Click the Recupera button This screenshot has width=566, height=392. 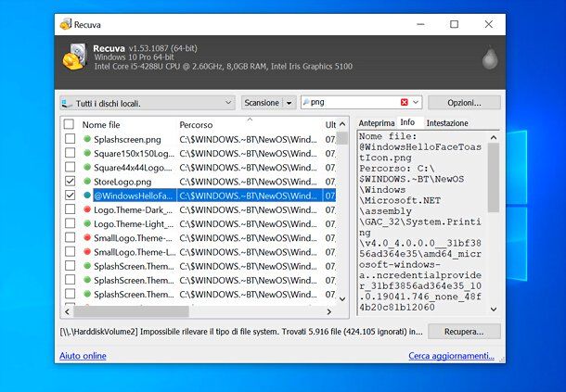[464, 332]
